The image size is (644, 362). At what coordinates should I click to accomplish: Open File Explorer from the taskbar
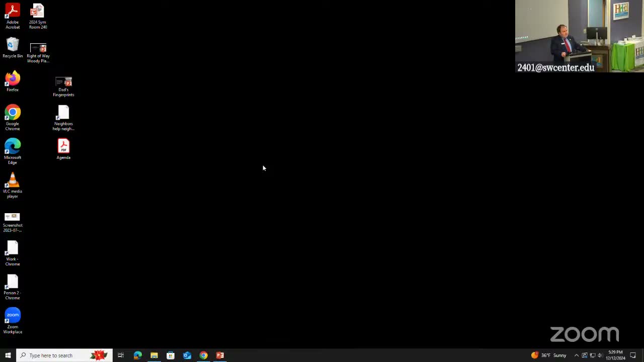coord(154,355)
